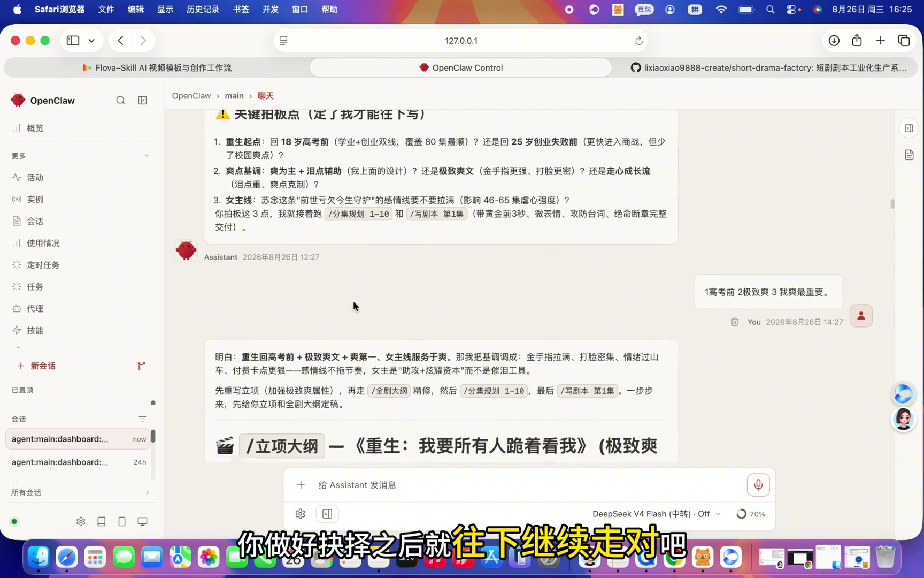Select the agent:main:dashboard session marked 24h
This screenshot has width=924, height=578.
[79, 462]
